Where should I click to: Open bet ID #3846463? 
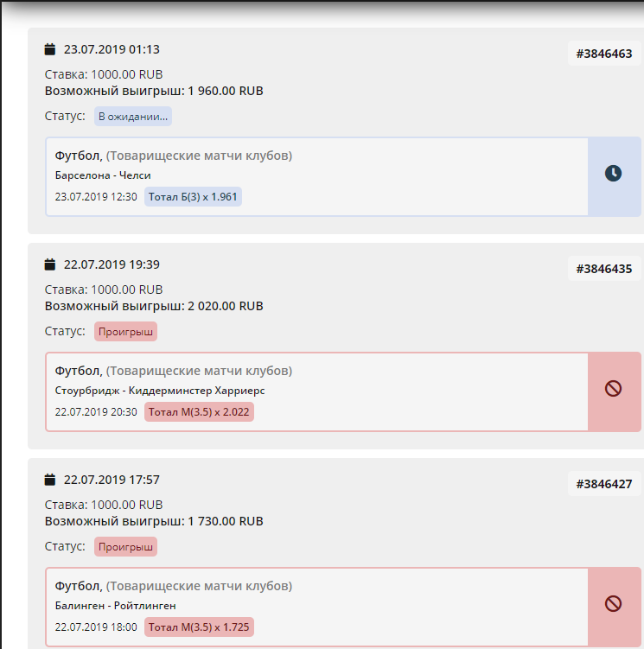click(604, 54)
